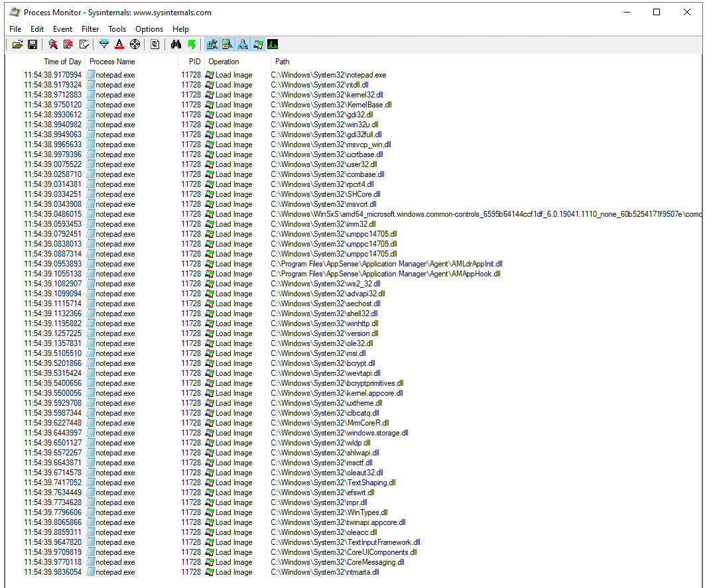Viewport: 707px width, 588px height.
Task: Open the Filter dialog
Action: point(104,44)
